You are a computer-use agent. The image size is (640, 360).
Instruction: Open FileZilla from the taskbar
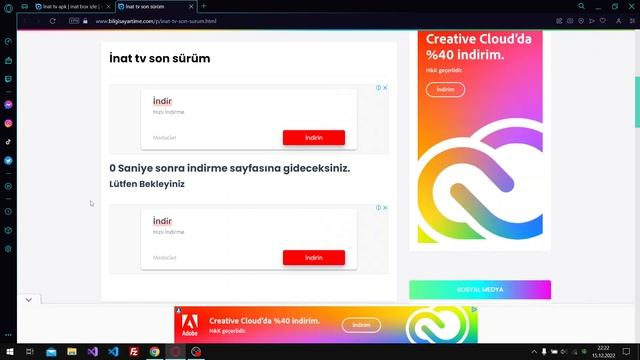click(134, 351)
